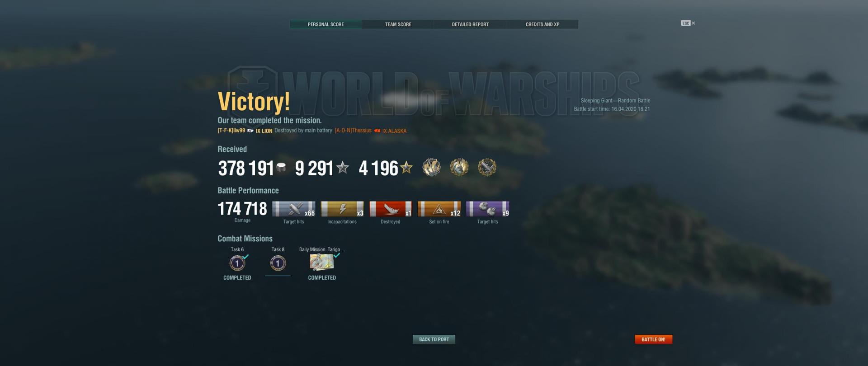868x366 pixels.
Task: Click the Task 8 mission badge
Action: (278, 263)
